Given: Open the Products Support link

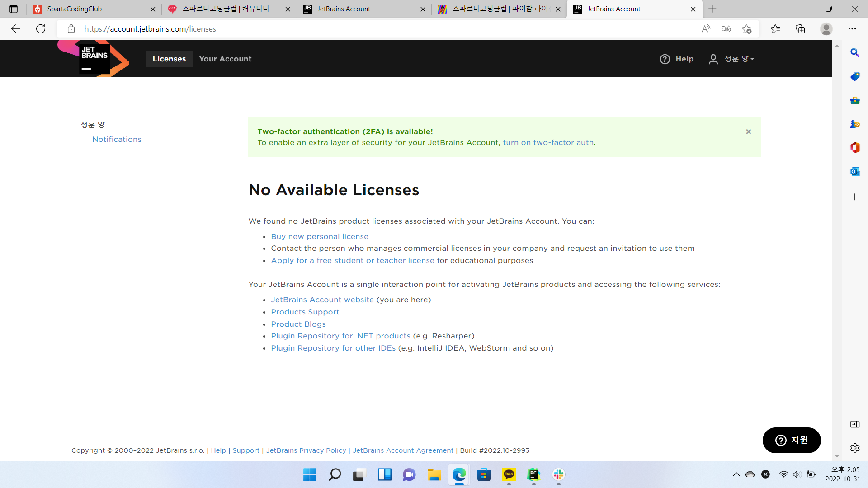Looking at the screenshot, I should [x=305, y=312].
